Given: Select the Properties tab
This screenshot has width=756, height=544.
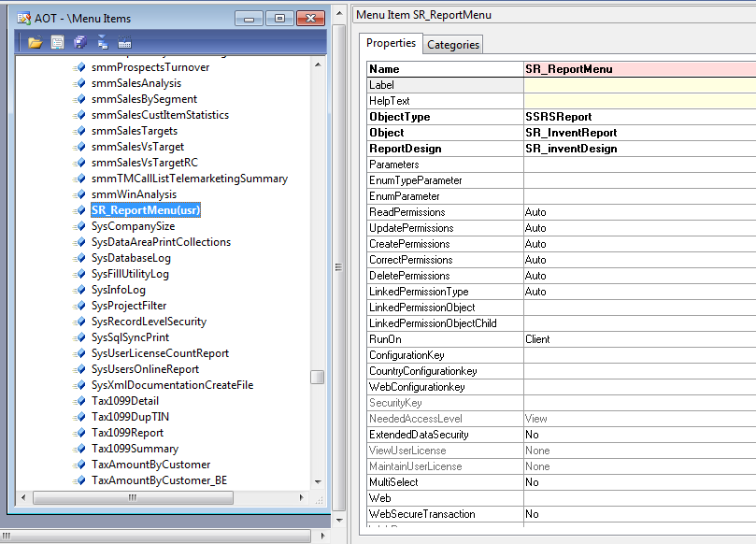Looking at the screenshot, I should (x=391, y=43).
